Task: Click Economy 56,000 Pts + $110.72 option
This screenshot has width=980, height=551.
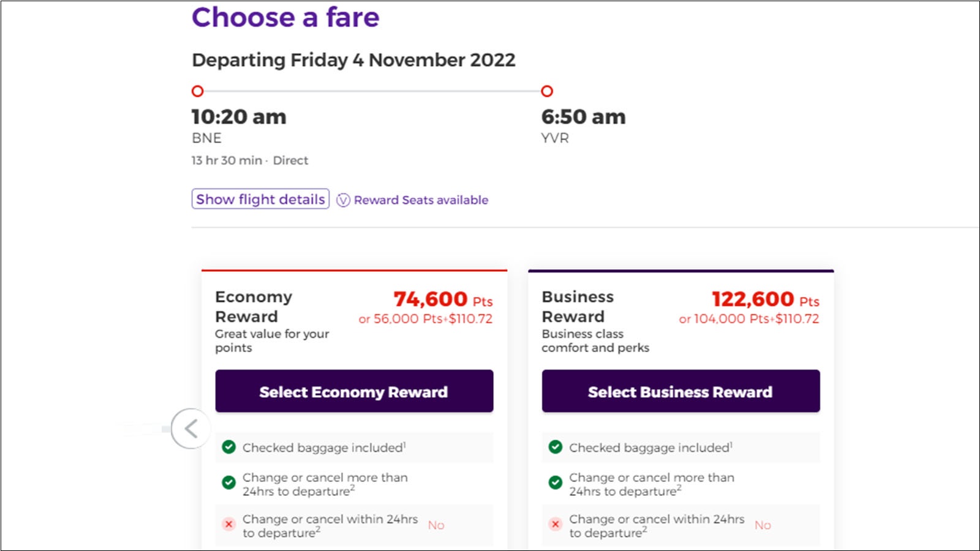Action: pyautogui.click(x=426, y=319)
